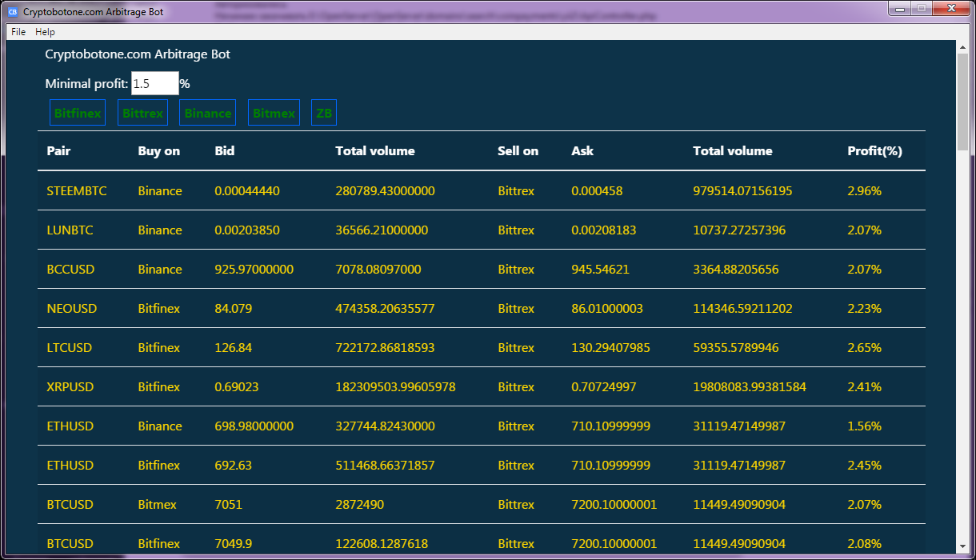Screen dimensions: 976x560
Task: Click the 2.41% profit value
Action: (x=865, y=387)
